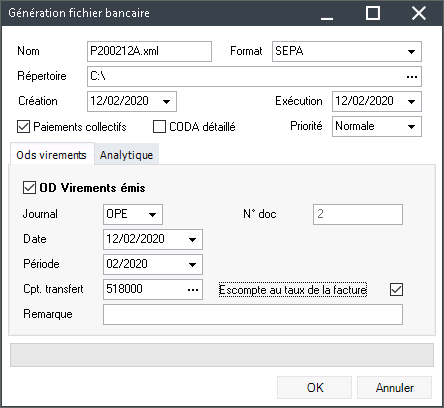
Task: Open the Création date picker arrow
Action: (x=166, y=102)
